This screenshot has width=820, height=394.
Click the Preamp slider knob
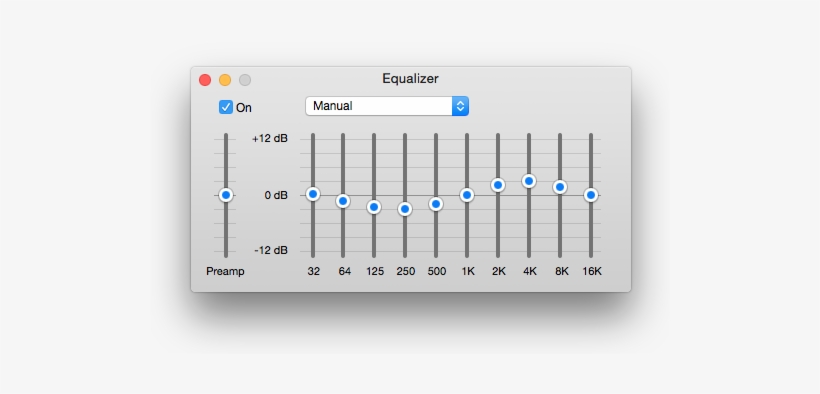pos(225,195)
